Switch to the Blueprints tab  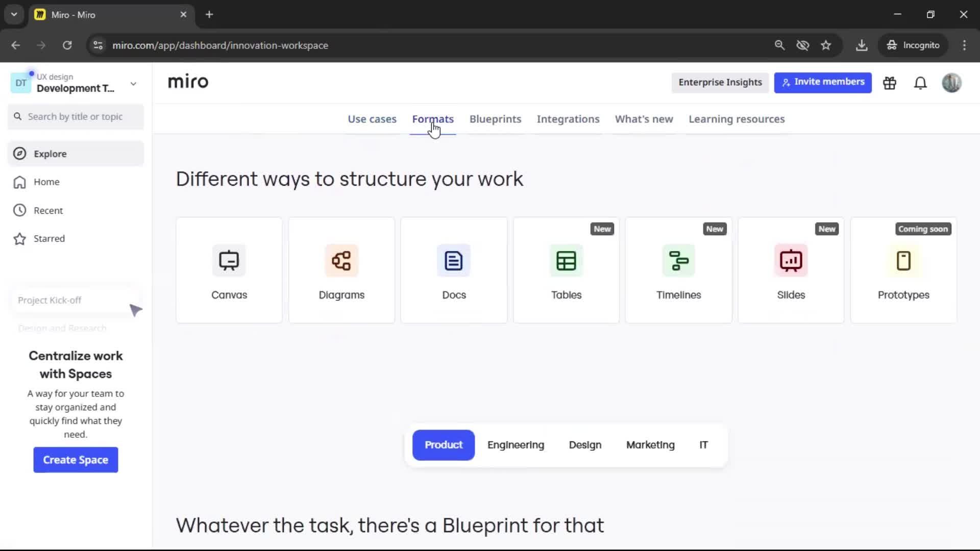(495, 119)
